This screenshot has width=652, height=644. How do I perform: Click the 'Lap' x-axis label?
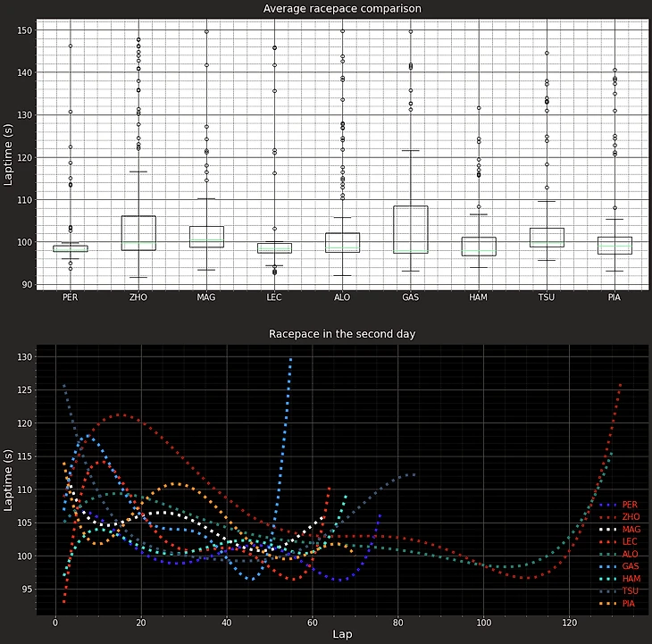click(x=342, y=633)
